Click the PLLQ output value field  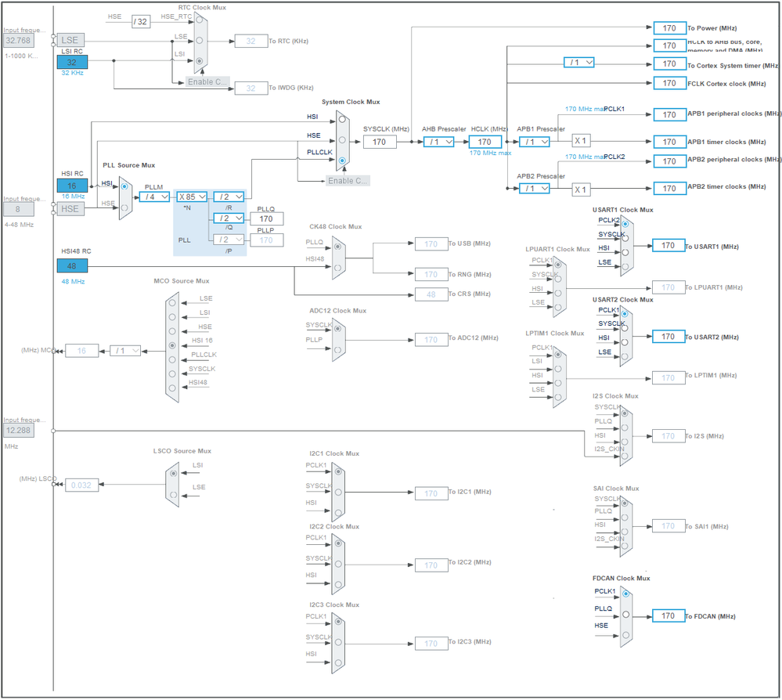(x=266, y=219)
